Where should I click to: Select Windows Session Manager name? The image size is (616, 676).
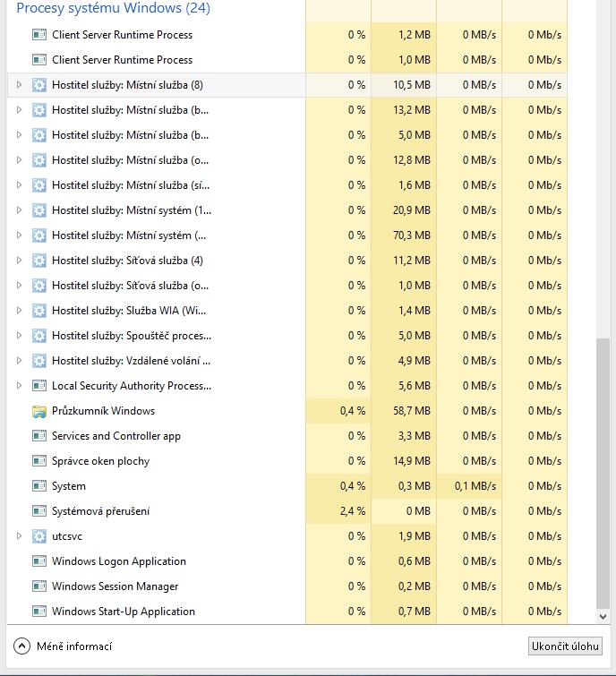[115, 586]
